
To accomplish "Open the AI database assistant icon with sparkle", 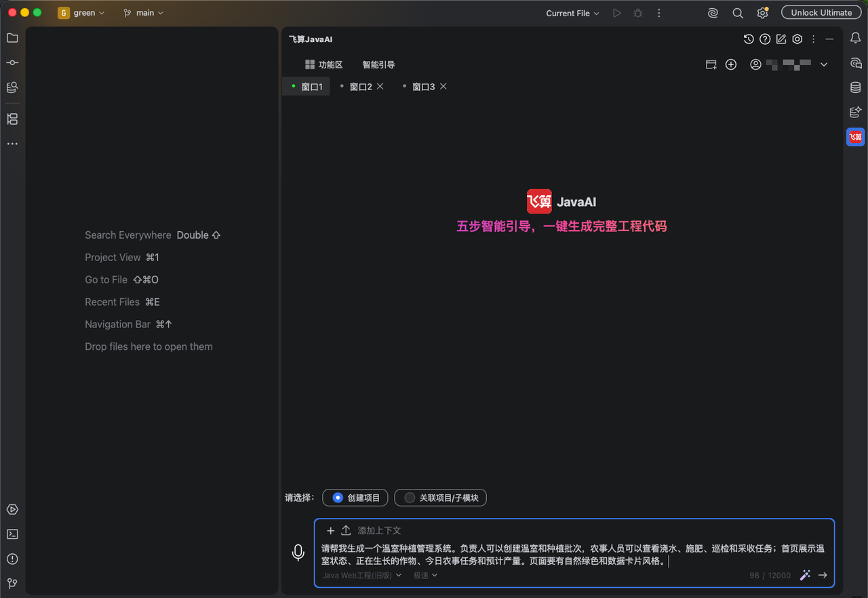I will [856, 112].
